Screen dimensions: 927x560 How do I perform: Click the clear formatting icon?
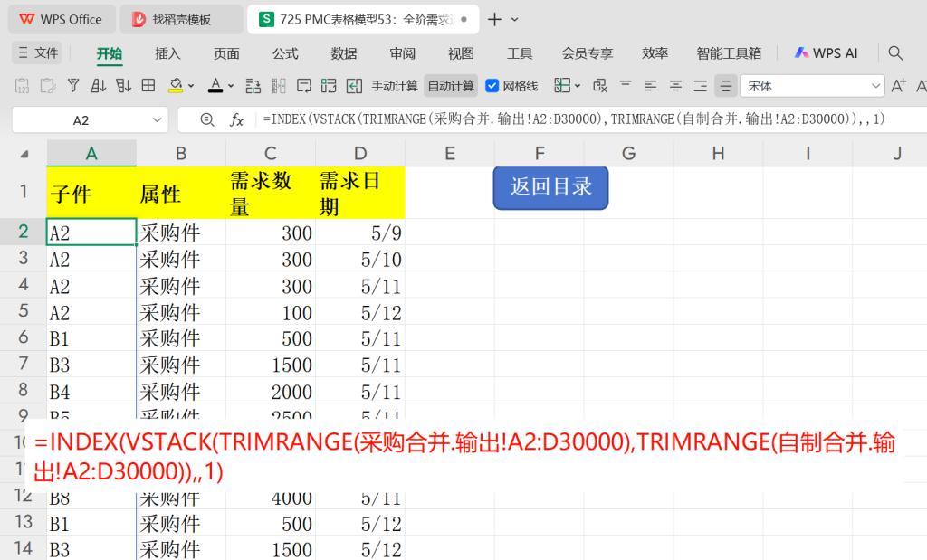(600, 86)
